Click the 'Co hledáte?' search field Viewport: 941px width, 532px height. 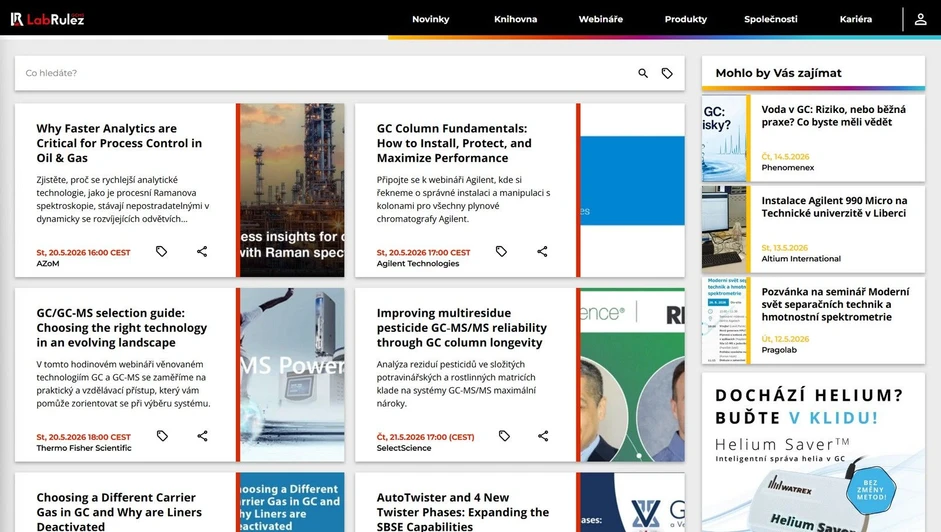pos(324,73)
